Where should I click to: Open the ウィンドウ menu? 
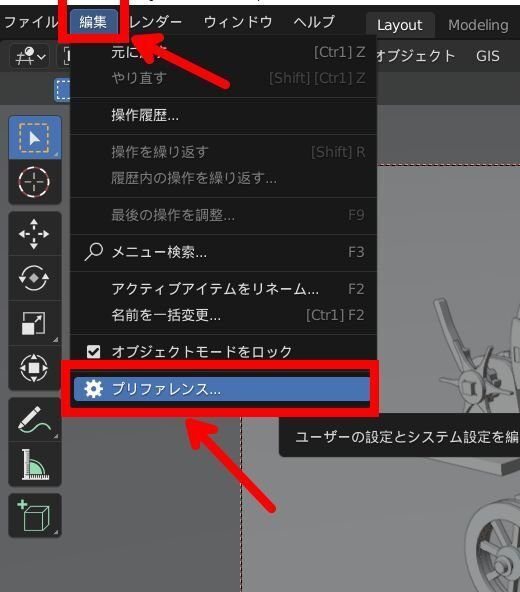pos(238,22)
